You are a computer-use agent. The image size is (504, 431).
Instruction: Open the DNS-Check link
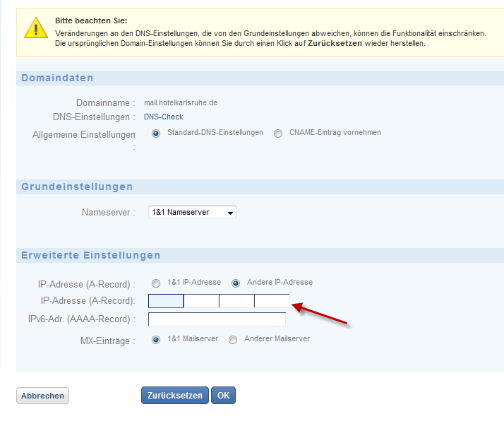coord(163,117)
